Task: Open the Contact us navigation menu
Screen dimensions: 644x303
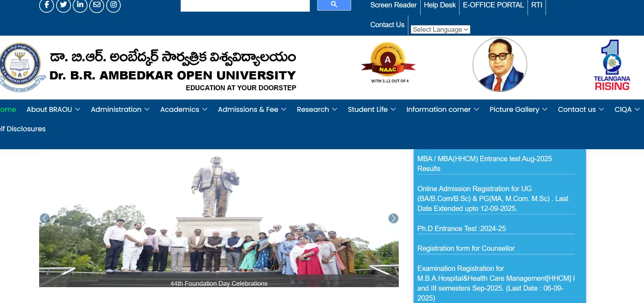Action: pos(581,109)
